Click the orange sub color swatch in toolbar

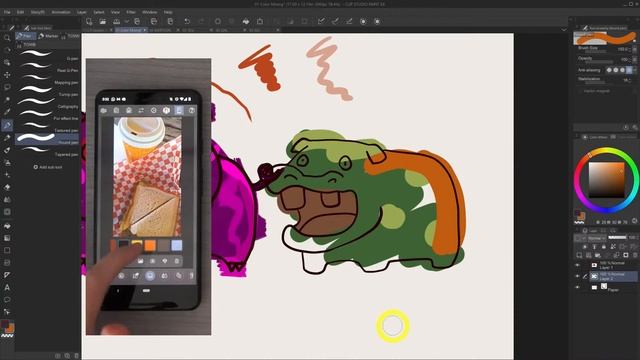[x=10, y=328]
